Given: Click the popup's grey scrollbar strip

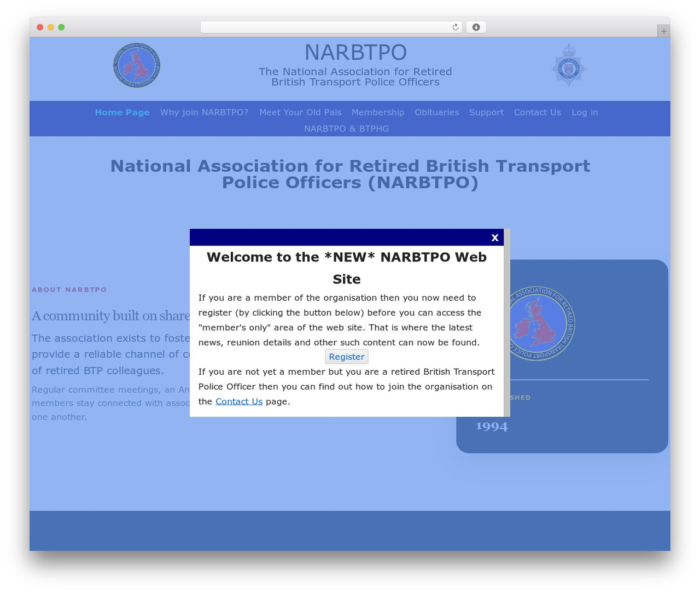Looking at the screenshot, I should tap(507, 323).
